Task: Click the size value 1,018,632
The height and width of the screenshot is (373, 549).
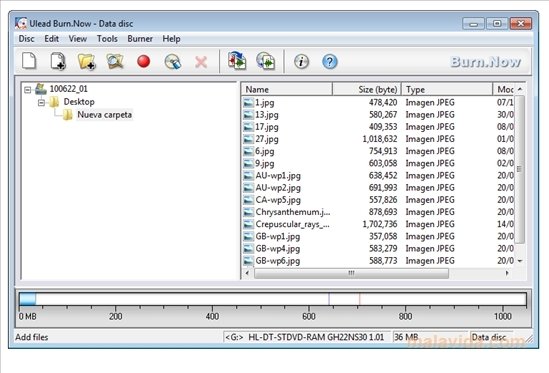Action: coord(380,139)
